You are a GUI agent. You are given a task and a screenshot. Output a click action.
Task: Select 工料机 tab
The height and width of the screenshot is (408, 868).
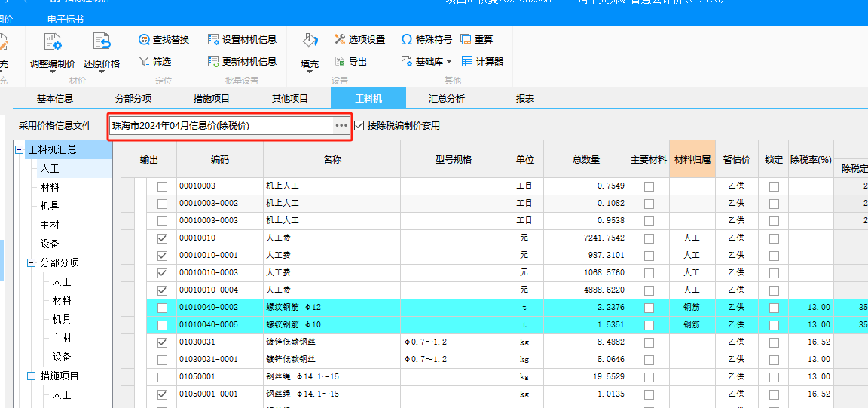point(368,99)
